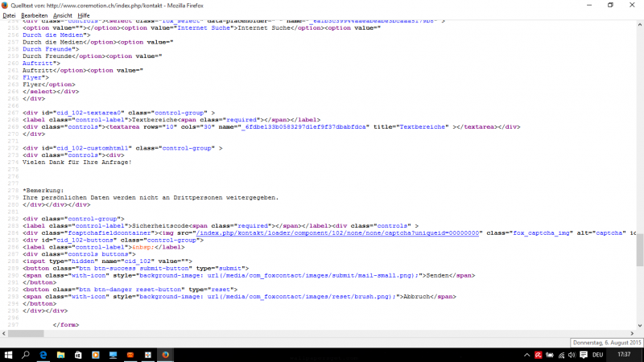Click 'btn btn-danger reset-button' class value
The image size is (644, 362).
coord(132,290)
